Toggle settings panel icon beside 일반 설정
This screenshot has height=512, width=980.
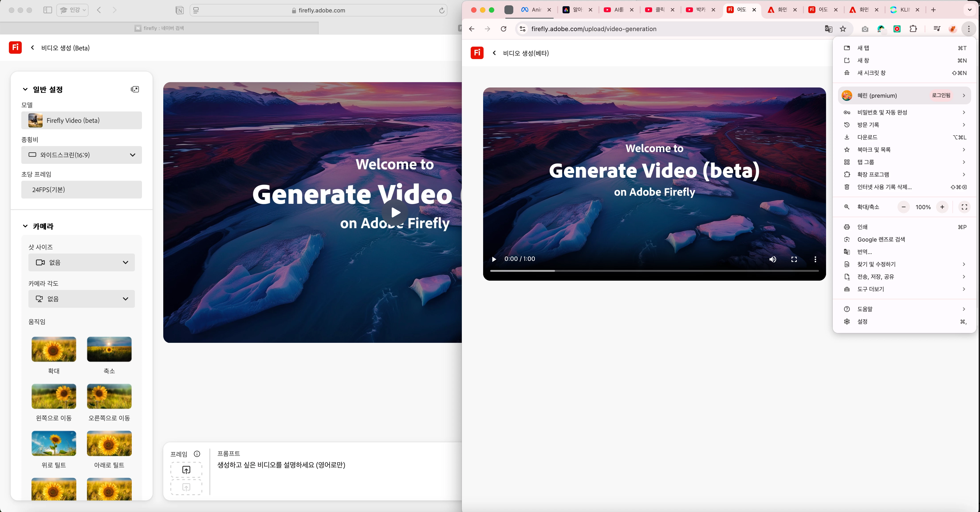pos(135,89)
